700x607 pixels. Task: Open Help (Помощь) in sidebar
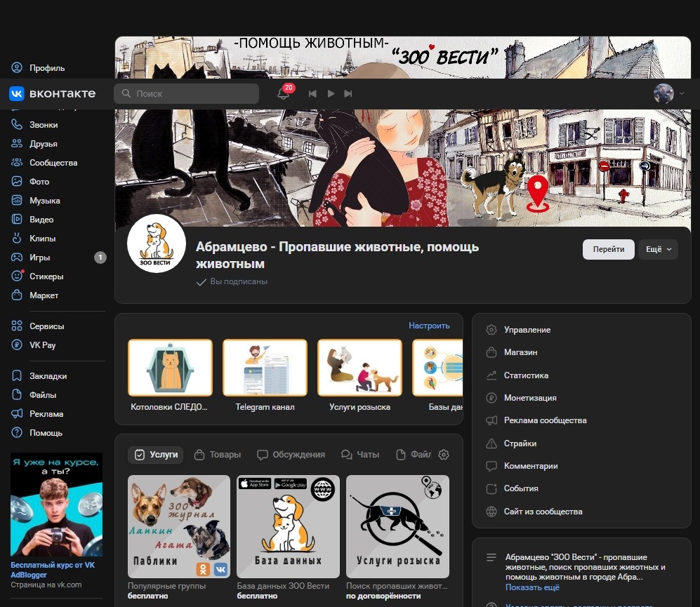point(37,432)
